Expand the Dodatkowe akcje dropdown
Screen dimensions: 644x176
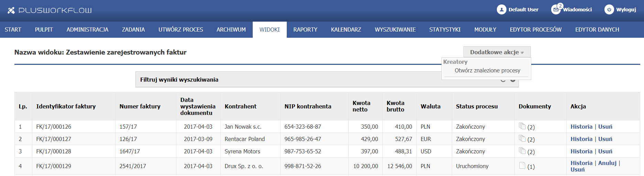tap(497, 52)
